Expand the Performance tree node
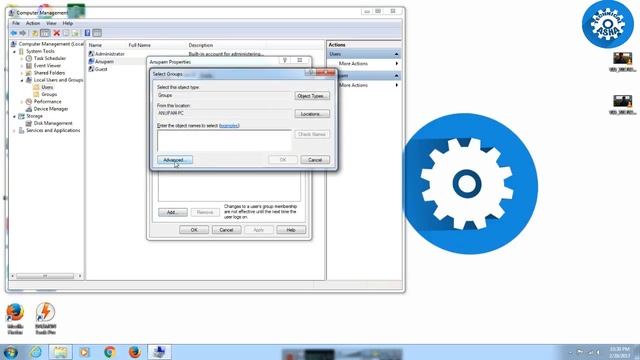This screenshot has height=360, width=640. coord(22,102)
